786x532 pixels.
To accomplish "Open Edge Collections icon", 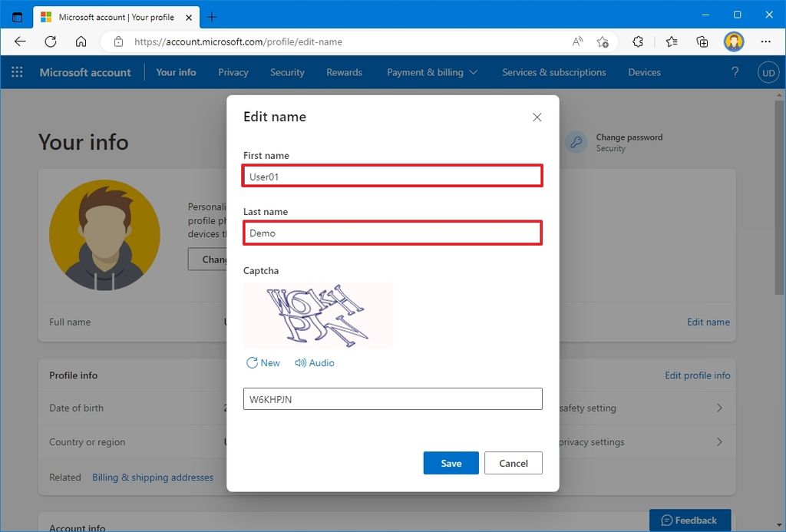I will coord(702,42).
